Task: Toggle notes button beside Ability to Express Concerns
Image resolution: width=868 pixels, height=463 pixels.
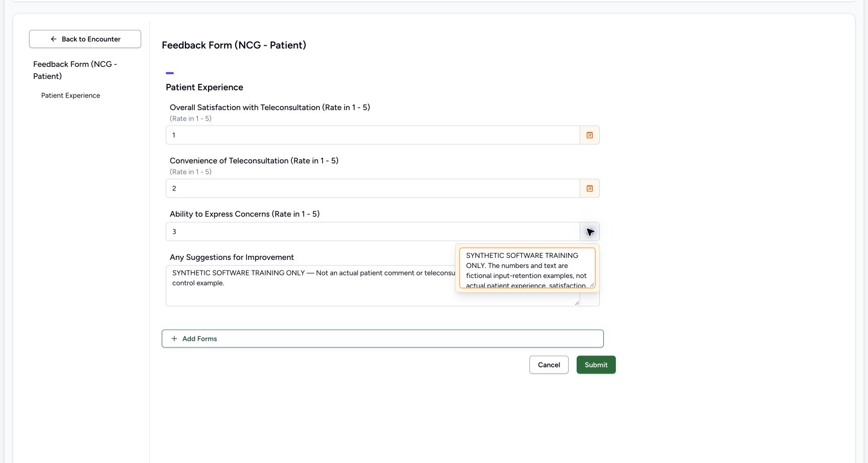Action: pos(590,232)
